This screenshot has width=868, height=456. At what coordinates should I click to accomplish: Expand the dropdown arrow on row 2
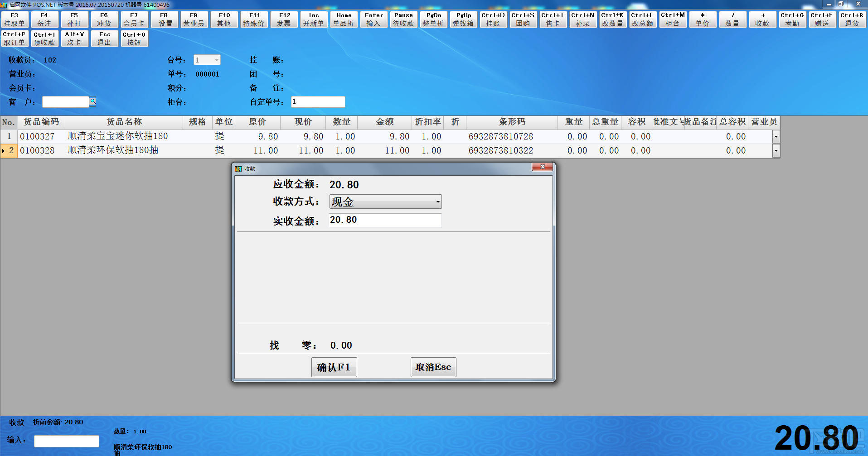[x=776, y=150]
